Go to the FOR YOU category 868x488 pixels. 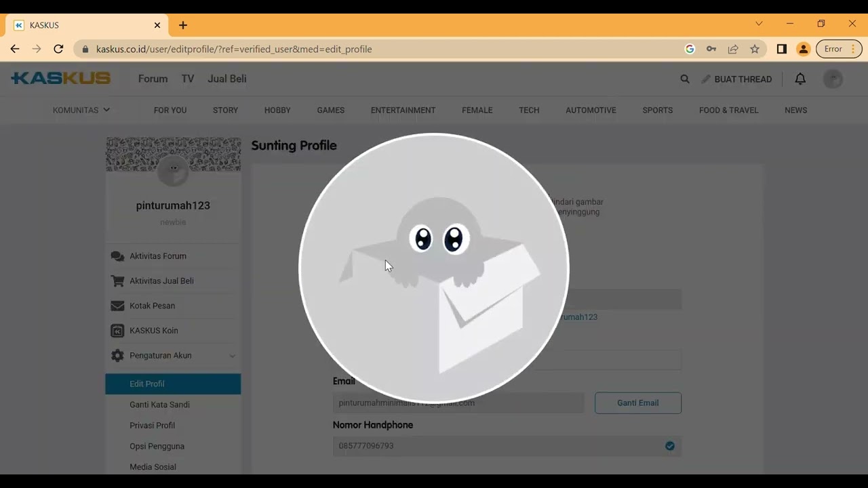pos(170,110)
